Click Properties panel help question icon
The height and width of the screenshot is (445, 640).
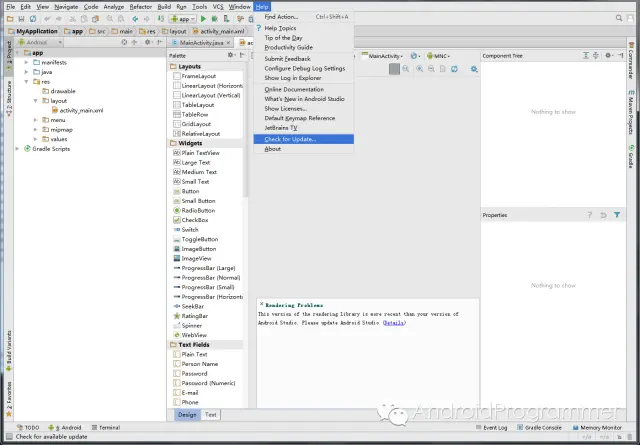coord(589,215)
